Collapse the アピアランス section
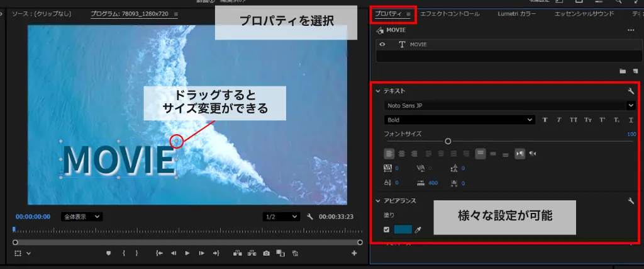Viewport: 644px width, 269px height. [378, 201]
